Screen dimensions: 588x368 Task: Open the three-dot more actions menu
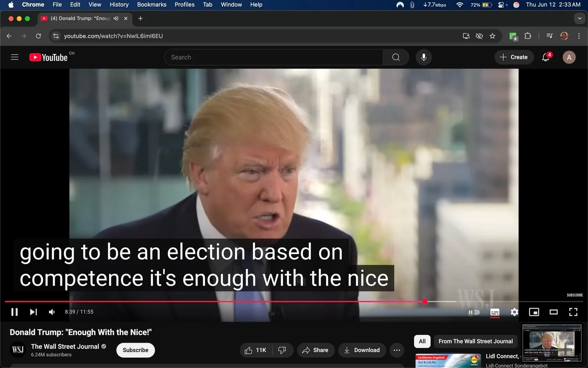click(x=397, y=350)
